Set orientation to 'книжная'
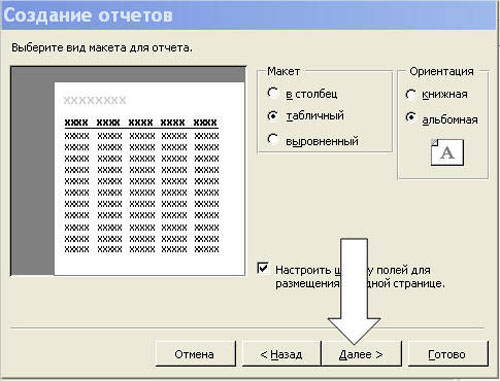 click(411, 95)
